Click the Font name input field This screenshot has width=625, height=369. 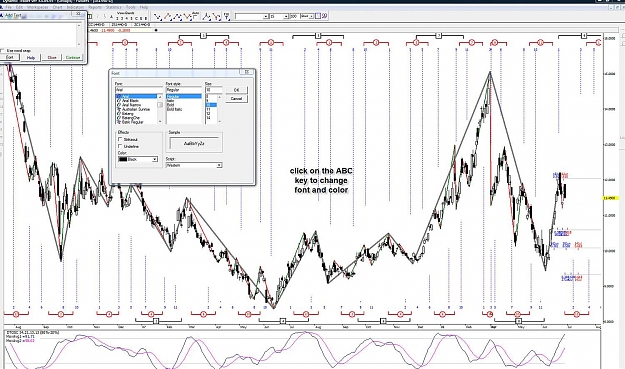tap(138, 90)
